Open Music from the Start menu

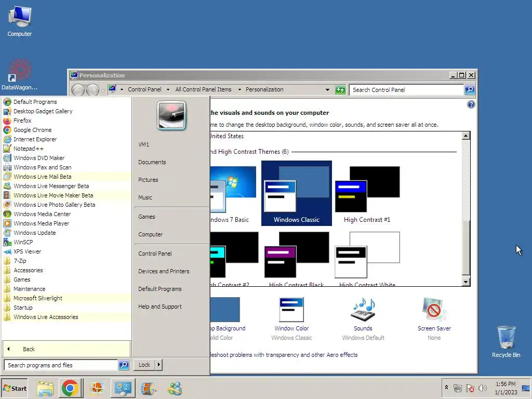point(145,197)
